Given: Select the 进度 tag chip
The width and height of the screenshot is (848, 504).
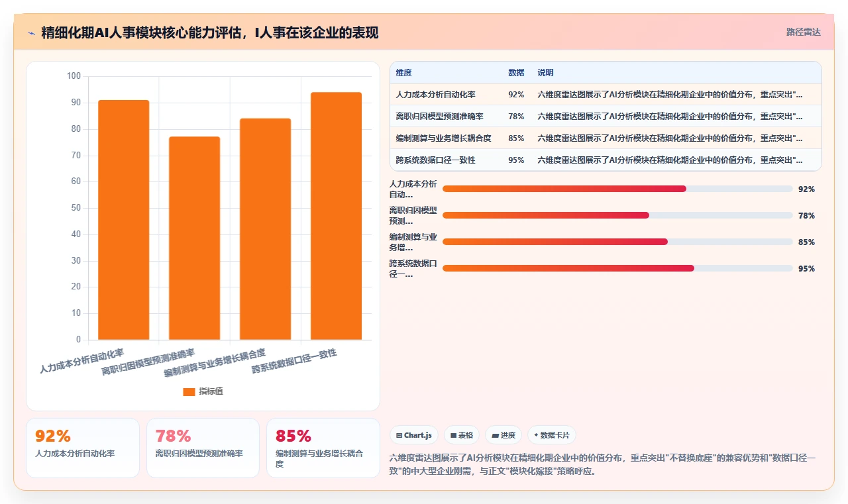Looking at the screenshot, I should [x=503, y=435].
